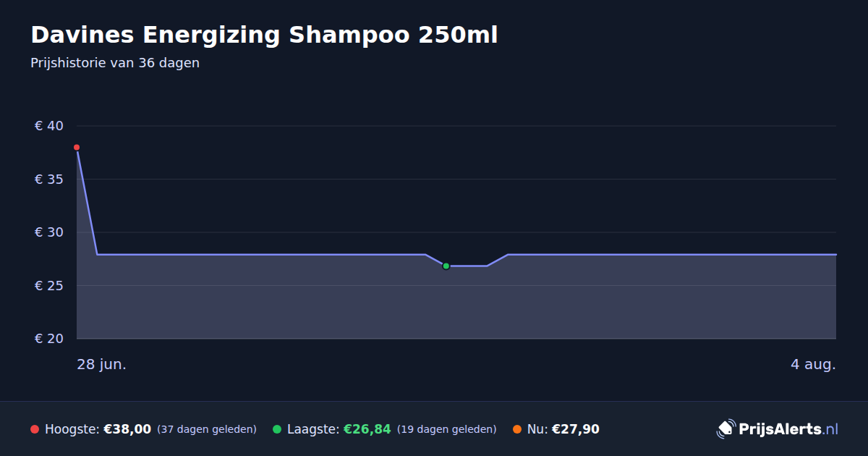Viewport: 868px width, 456px height.
Task: Click the 4 aug. end date label
Action: (x=813, y=365)
